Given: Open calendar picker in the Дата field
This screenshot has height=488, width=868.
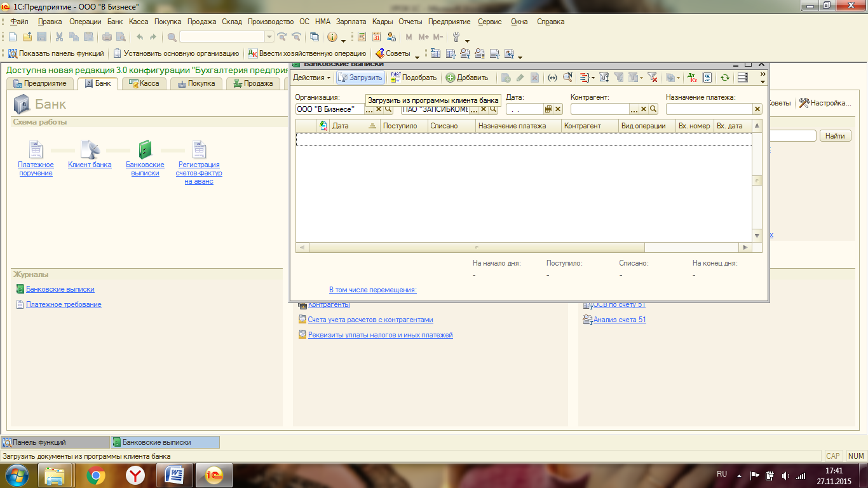Looking at the screenshot, I should tap(548, 109).
